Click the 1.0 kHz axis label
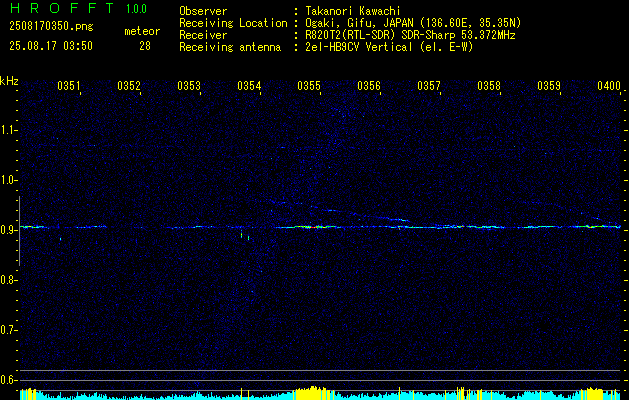 [x=9, y=180]
